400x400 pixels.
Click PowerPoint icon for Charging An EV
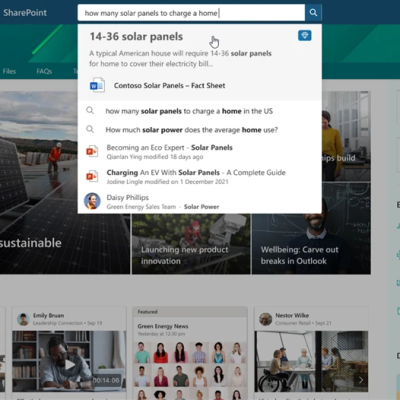click(92, 176)
